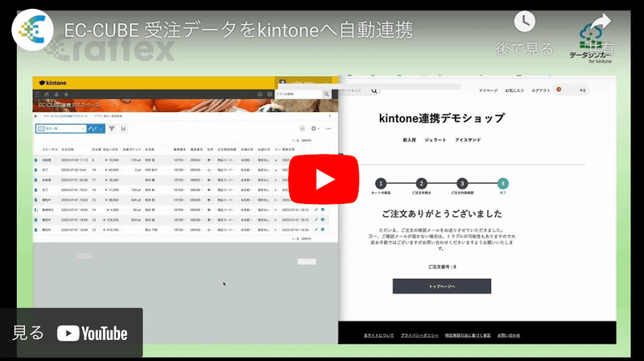Open record details for 2023-07-02 11:13 row
Viewport: 644px width, 361px height.
36,160
